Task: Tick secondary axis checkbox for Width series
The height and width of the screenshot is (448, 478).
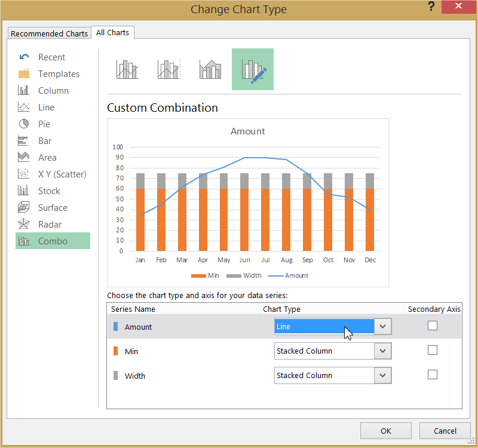Action: click(x=432, y=375)
